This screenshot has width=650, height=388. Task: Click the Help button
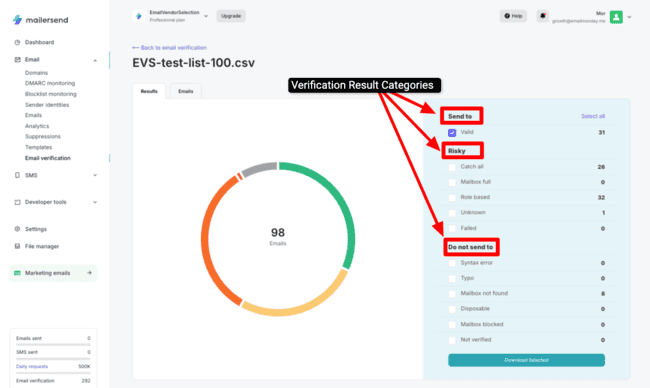513,16
